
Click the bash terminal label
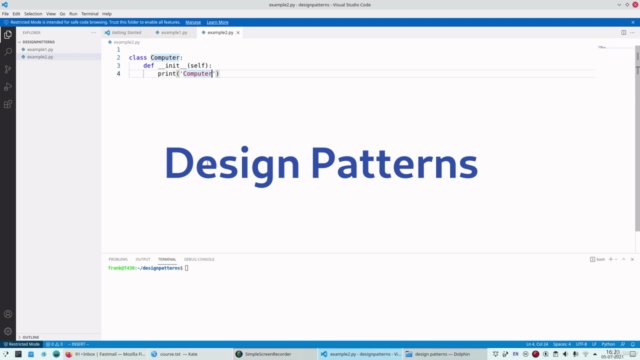point(598,259)
